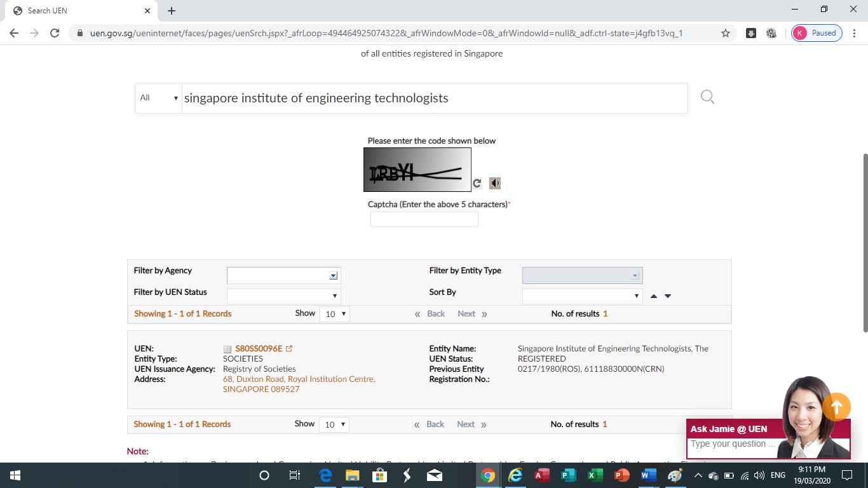The image size is (868, 488).
Task: Click the browser address bar URL
Action: coord(386,33)
